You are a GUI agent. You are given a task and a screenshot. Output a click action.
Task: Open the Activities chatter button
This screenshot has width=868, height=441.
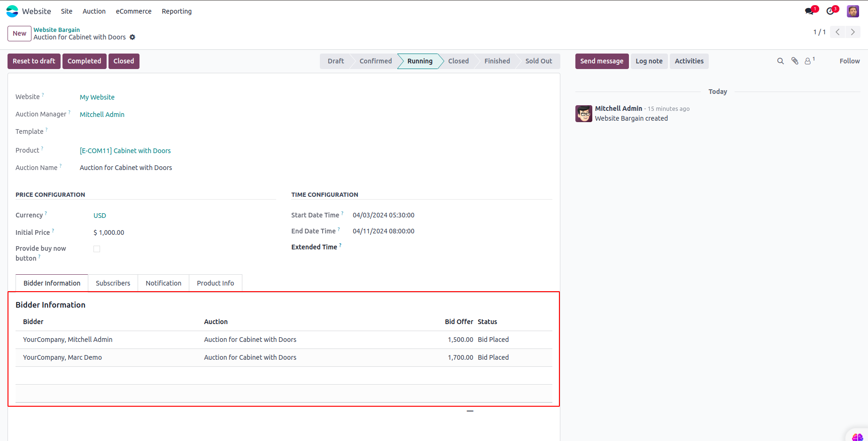pos(690,61)
